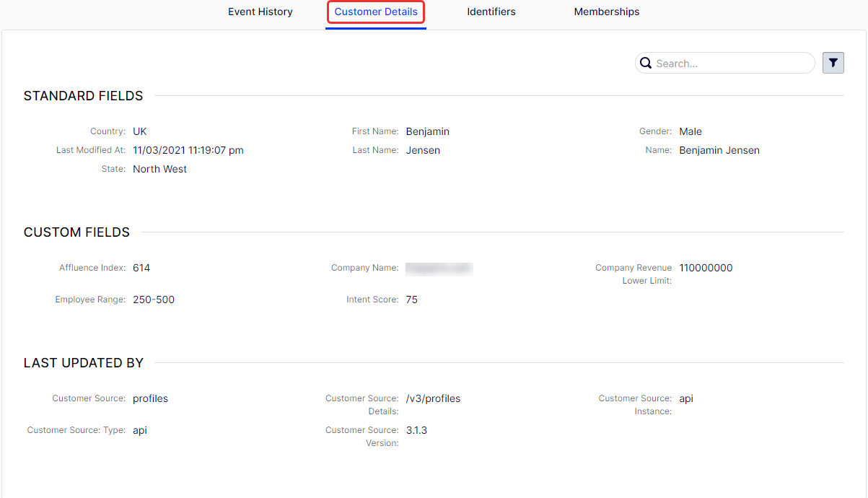Select the Country value UK
Viewport: 868px width, 498px height.
pos(140,131)
